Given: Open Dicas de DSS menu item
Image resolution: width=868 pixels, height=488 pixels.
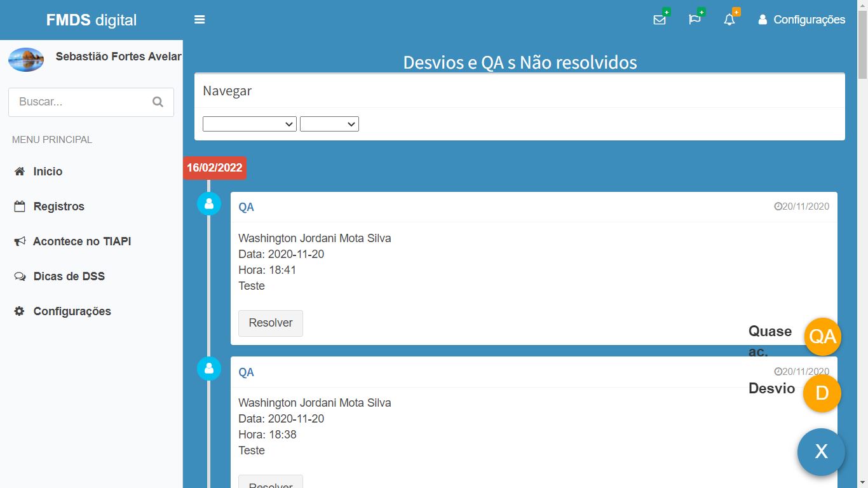Looking at the screenshot, I should (x=69, y=276).
